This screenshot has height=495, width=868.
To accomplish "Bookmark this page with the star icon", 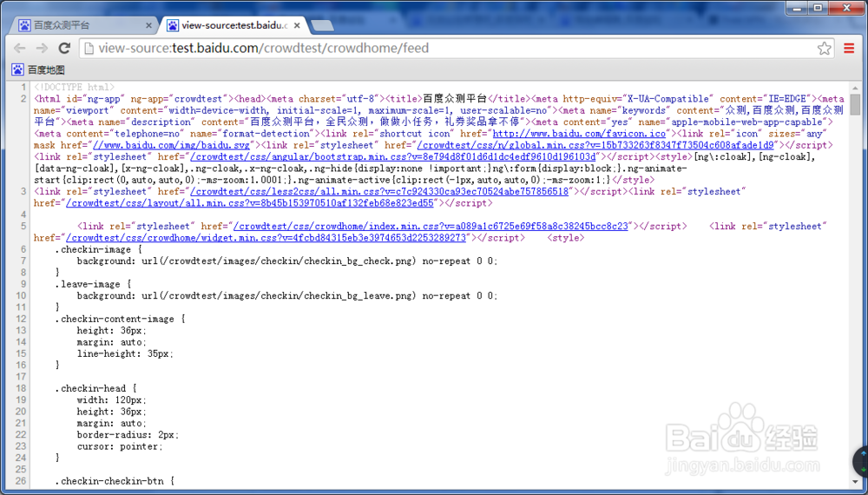I will coord(825,48).
